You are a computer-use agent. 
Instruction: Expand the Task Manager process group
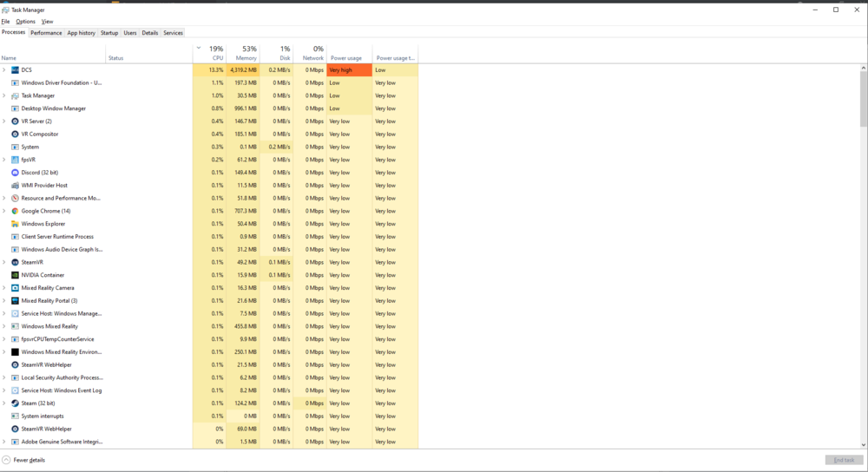3,95
